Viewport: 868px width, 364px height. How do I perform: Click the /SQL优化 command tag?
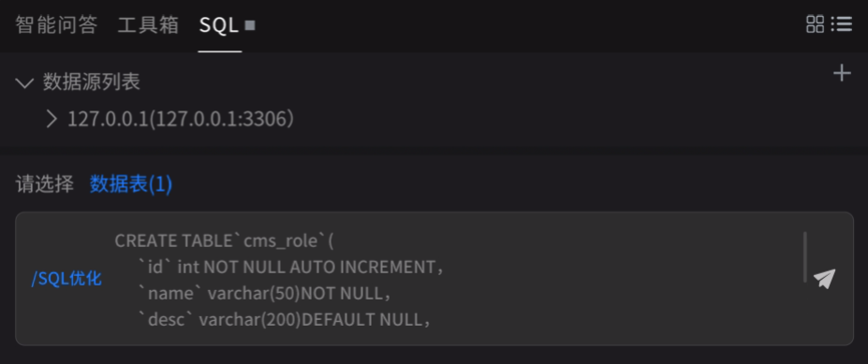point(67,278)
